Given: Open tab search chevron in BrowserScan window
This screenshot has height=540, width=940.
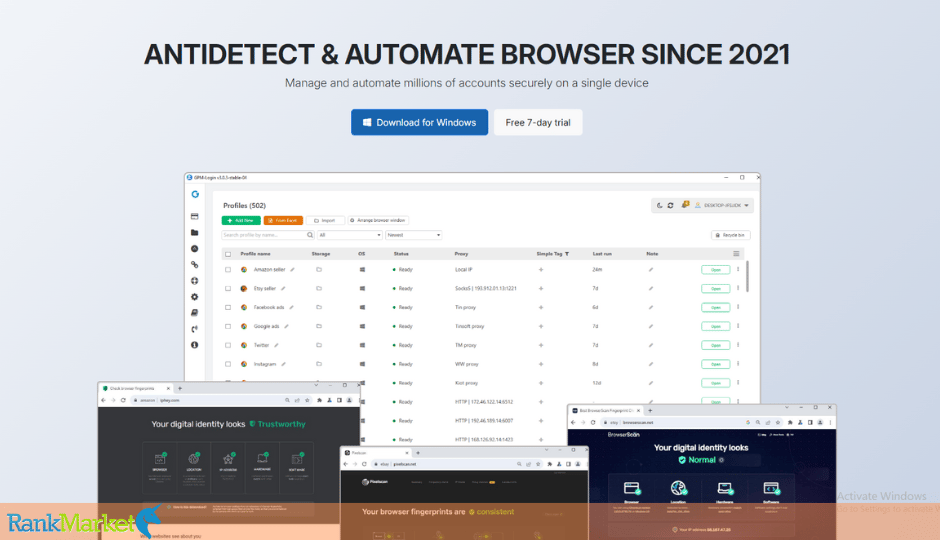Looking at the screenshot, I should coord(787,408).
